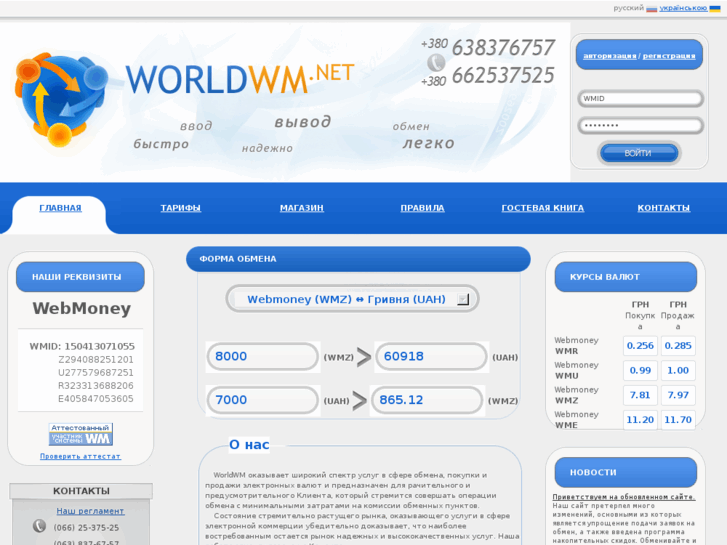This screenshot has width=727, height=545.
Task: Click the КУРСЫ ВАЛЮТ header
Action: [625, 277]
